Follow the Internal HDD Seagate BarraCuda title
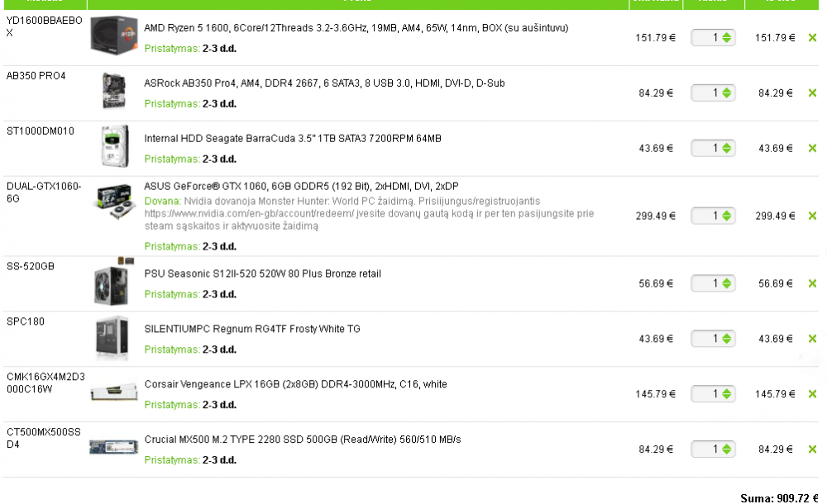827x504 pixels. click(x=293, y=139)
